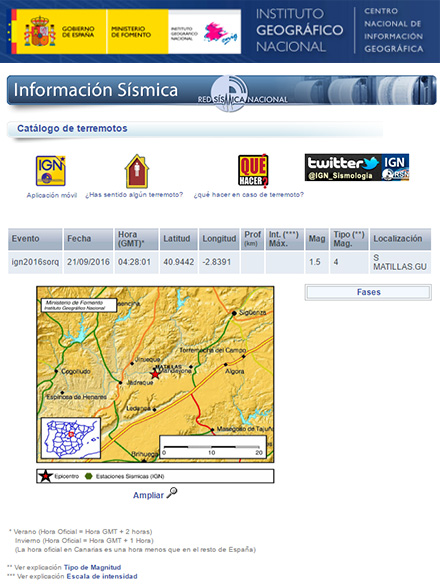440x584 pixels.
Task: Click the Spain inset locator map
Action: click(71, 438)
